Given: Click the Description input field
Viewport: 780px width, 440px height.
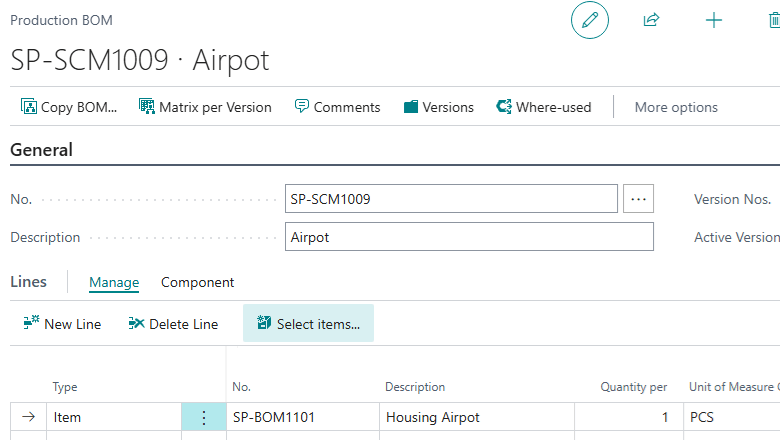Looking at the screenshot, I should [x=468, y=237].
